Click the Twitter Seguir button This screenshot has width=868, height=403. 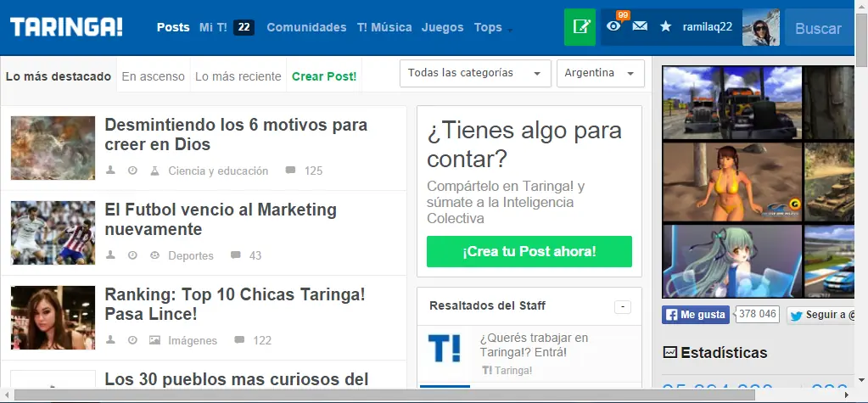[x=821, y=315]
